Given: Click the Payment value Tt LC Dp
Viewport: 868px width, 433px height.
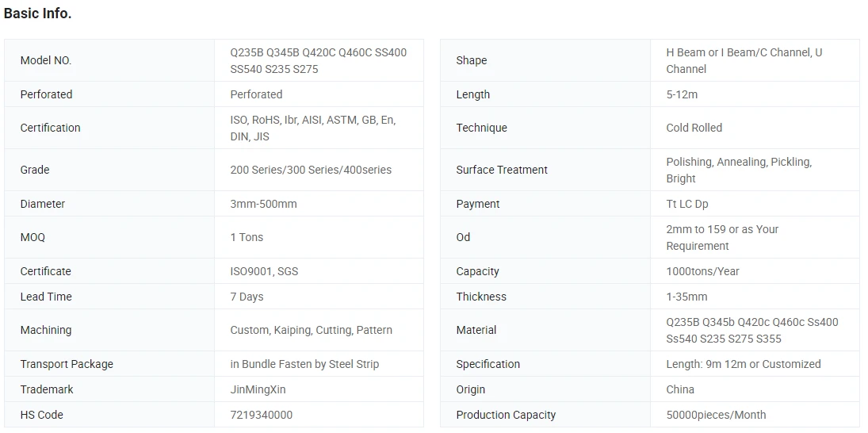Looking at the screenshot, I should tap(687, 204).
